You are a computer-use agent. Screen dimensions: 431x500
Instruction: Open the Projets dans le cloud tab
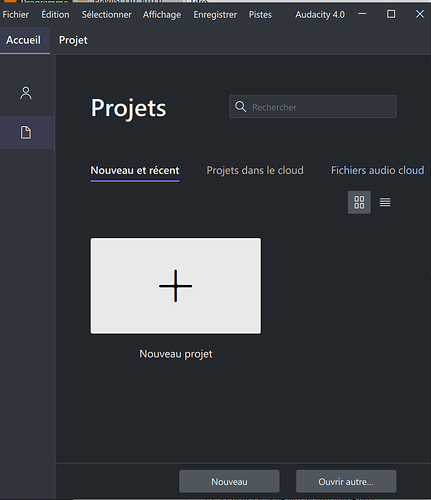255,171
